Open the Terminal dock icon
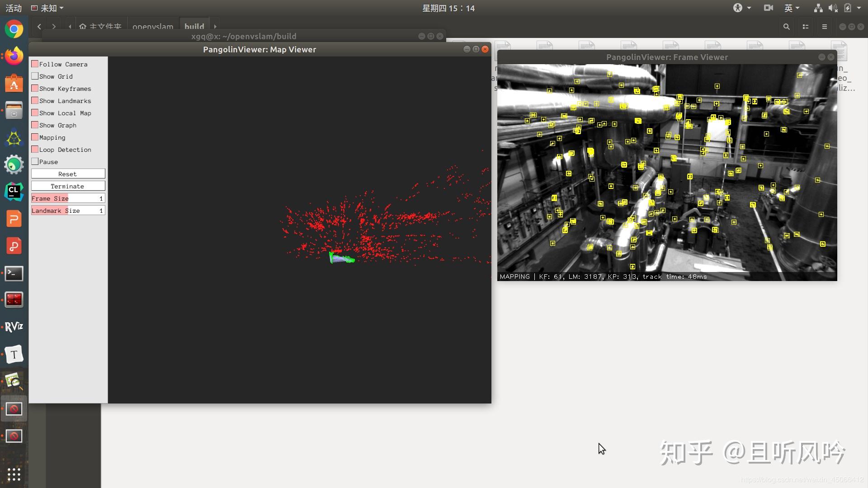Image resolution: width=868 pixels, height=488 pixels. [x=14, y=273]
